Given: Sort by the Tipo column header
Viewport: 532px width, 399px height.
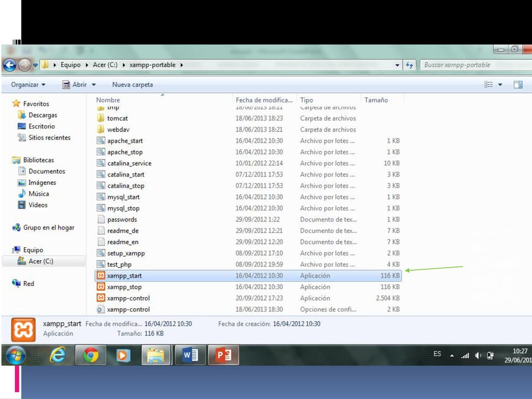Looking at the screenshot, I should [307, 100].
